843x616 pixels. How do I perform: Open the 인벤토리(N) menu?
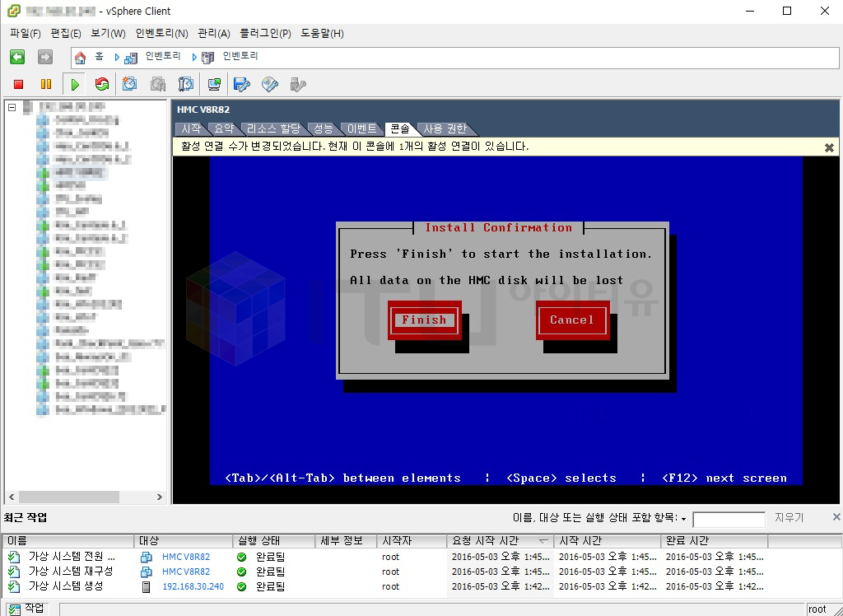pyautogui.click(x=162, y=34)
